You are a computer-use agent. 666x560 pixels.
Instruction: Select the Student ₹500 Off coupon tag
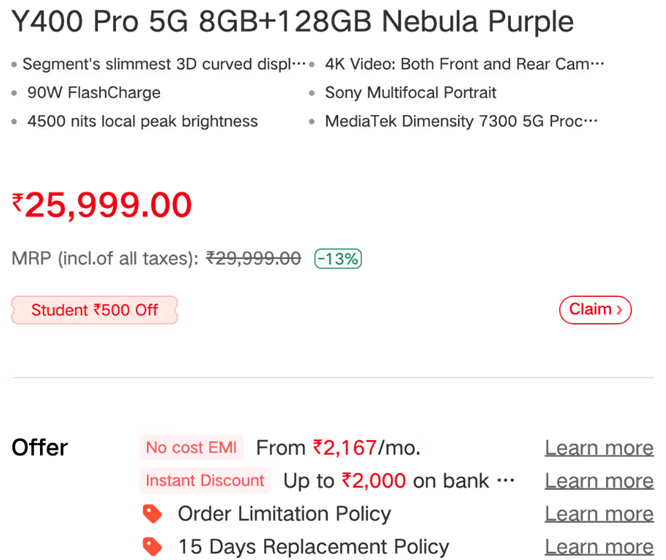pos(94,310)
